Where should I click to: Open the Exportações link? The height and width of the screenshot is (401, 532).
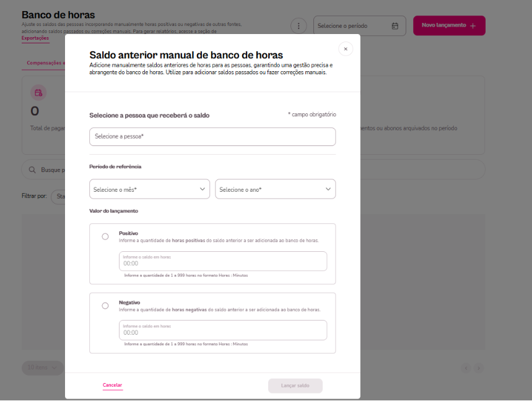coord(35,38)
